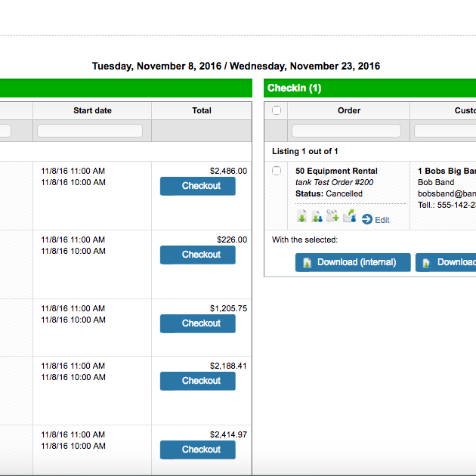Click the download document icon for order #200

(x=302, y=218)
